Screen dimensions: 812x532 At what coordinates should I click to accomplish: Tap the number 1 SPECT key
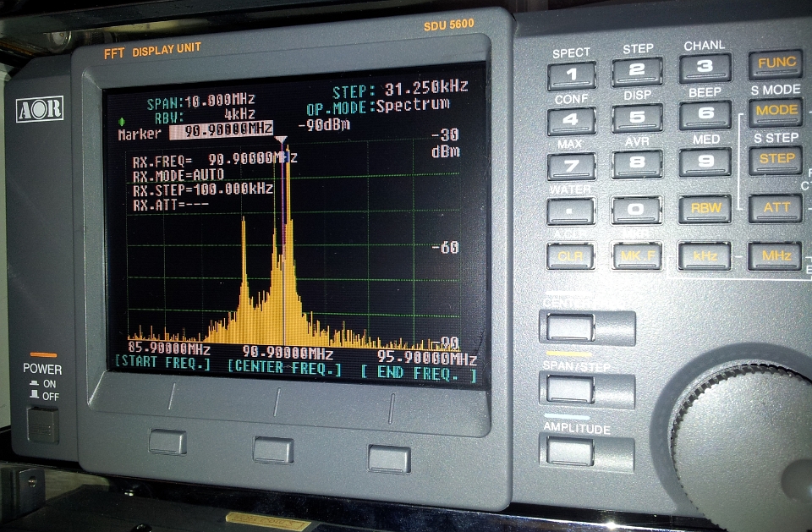[x=572, y=75]
